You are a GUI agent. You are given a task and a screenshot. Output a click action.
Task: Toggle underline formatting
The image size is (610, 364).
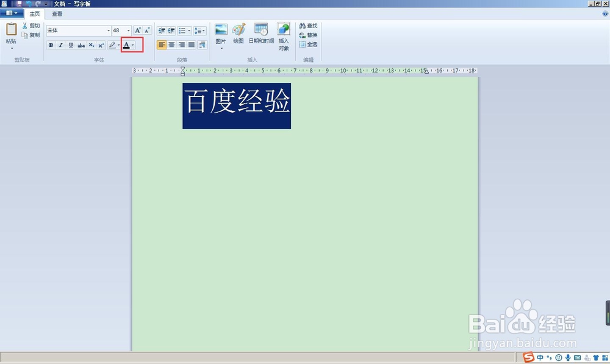coord(70,45)
